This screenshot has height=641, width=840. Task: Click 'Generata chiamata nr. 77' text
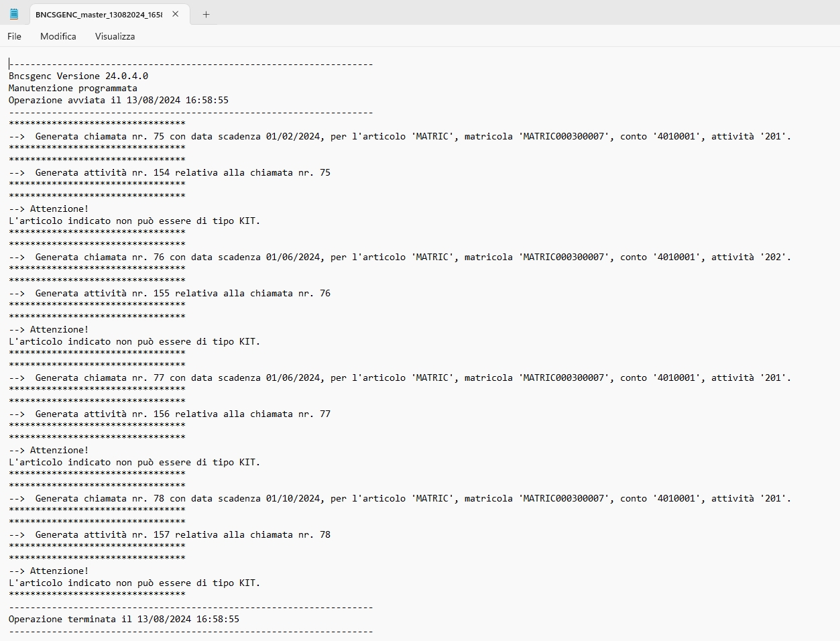click(x=100, y=377)
